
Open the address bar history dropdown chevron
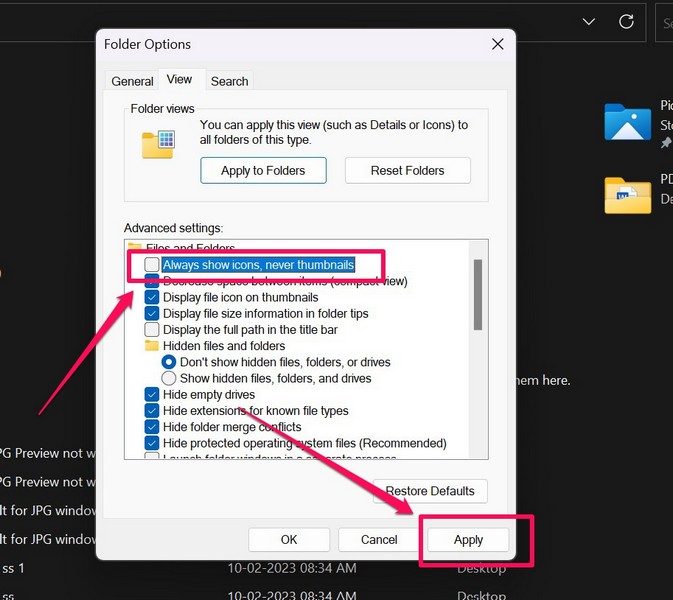(x=590, y=22)
